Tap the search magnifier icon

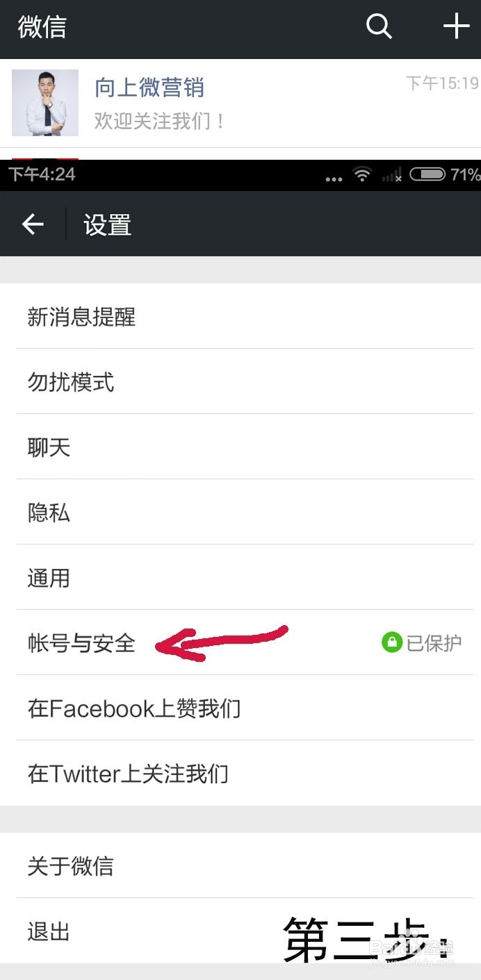pos(379,27)
